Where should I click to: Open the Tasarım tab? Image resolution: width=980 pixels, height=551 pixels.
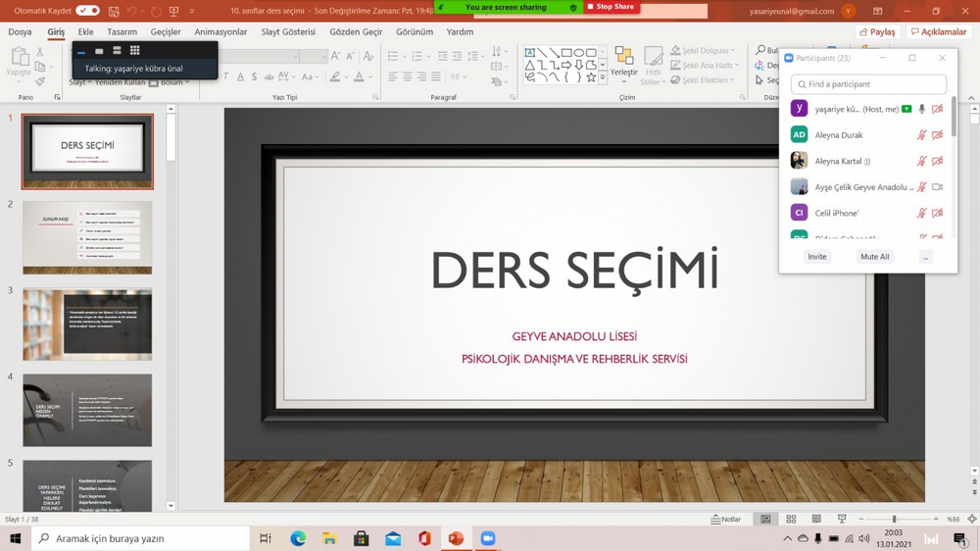pyautogui.click(x=122, y=32)
